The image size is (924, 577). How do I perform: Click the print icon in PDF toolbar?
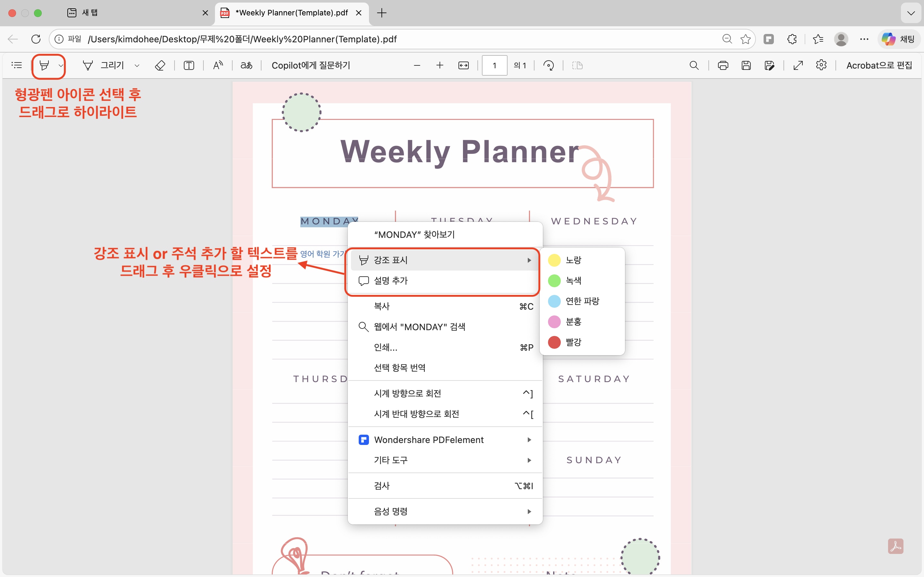click(x=723, y=66)
